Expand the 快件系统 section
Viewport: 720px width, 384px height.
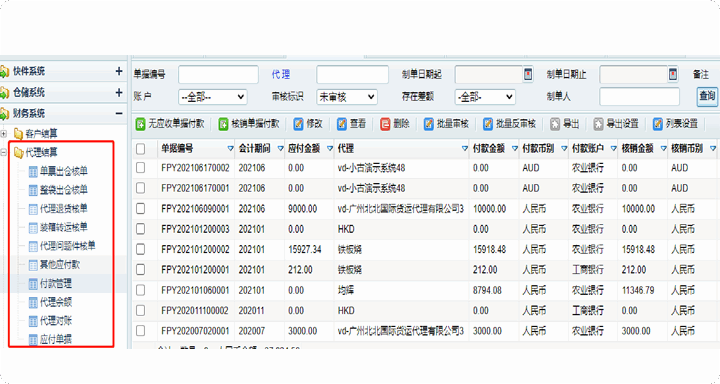pyautogui.click(x=119, y=71)
